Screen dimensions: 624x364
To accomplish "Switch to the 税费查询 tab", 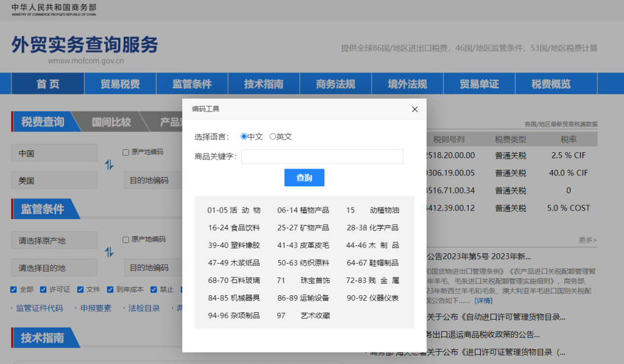I will coord(43,122).
